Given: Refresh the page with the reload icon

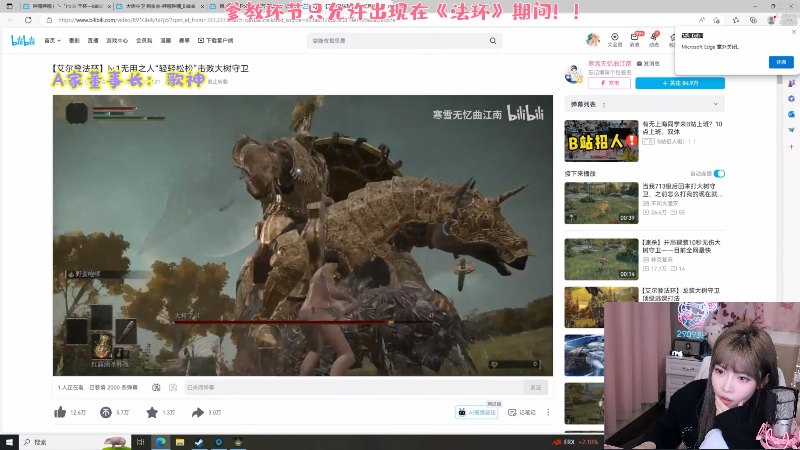Looking at the screenshot, I should tap(28, 20).
